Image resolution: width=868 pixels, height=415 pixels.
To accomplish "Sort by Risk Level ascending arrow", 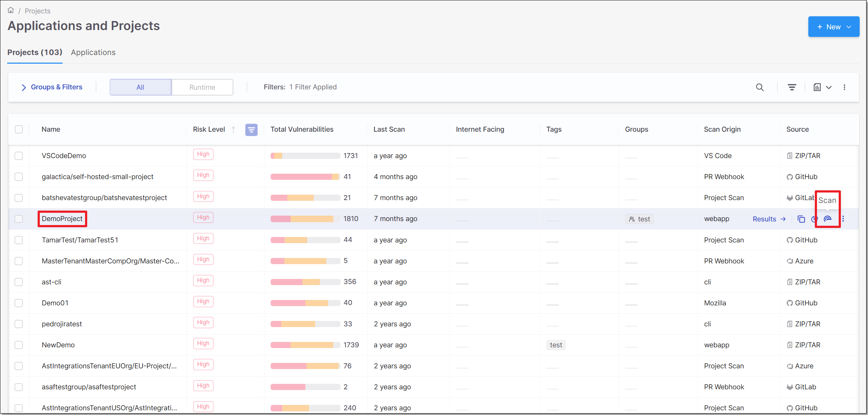I will click(234, 130).
